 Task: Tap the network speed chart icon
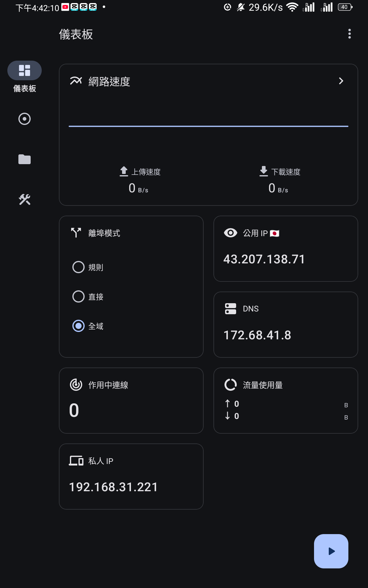tap(76, 81)
